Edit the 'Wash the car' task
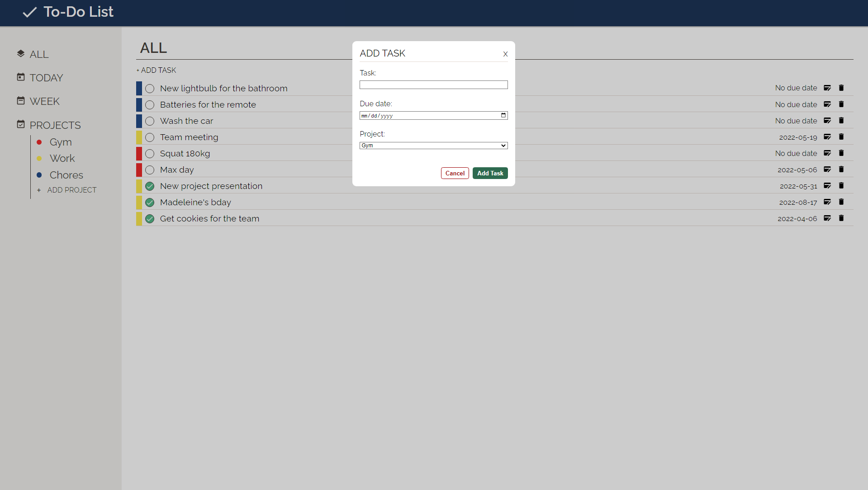 pyautogui.click(x=827, y=121)
